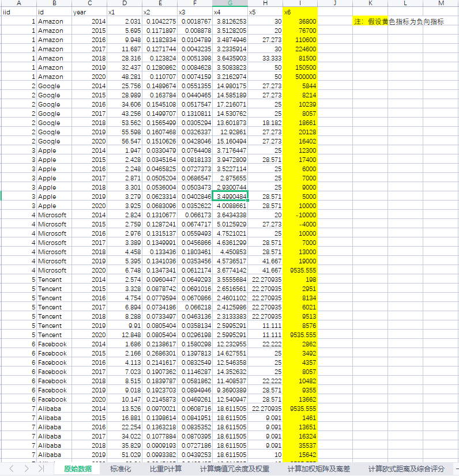
Task: Switch to the 比重P计算 sheet tab
Action: click(165, 469)
